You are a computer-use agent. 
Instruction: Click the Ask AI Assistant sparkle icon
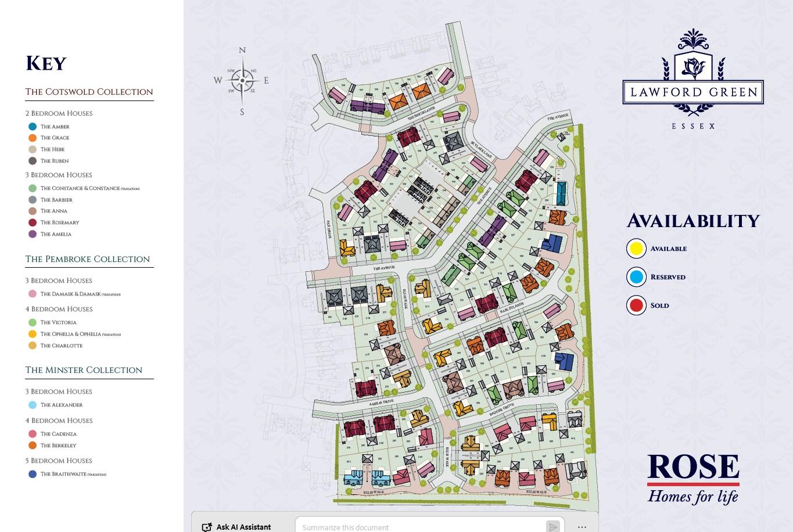click(x=207, y=527)
